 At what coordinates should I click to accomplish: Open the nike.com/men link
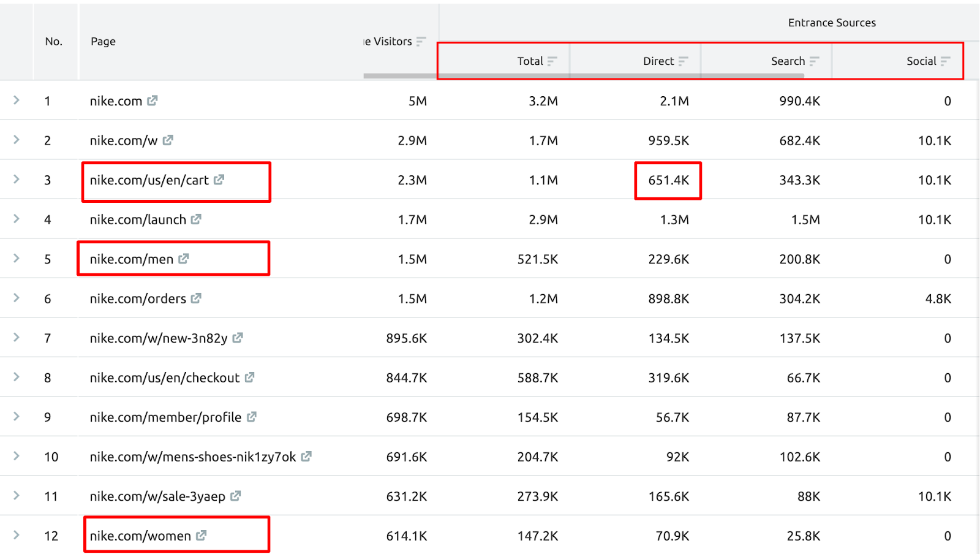pos(132,259)
